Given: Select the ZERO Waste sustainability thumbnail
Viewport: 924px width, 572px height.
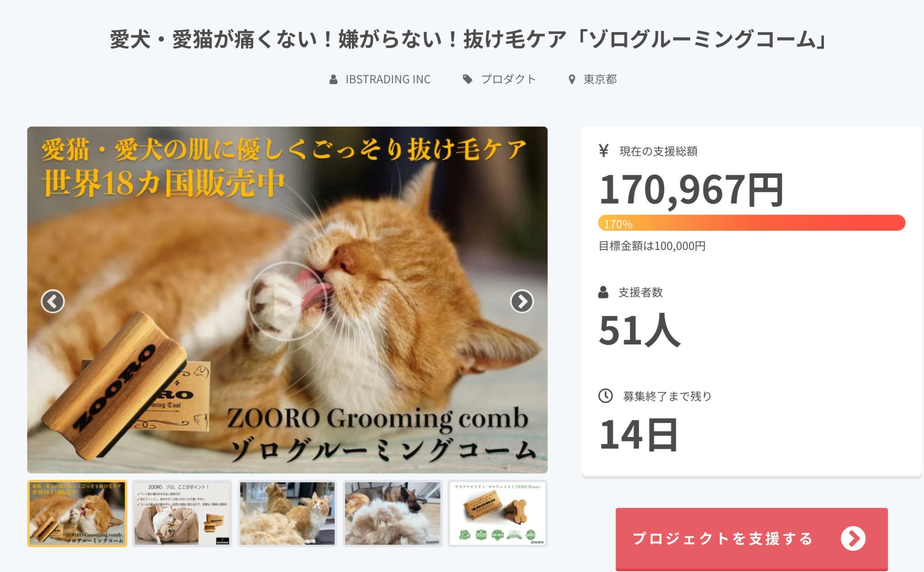Looking at the screenshot, I should tap(498, 513).
